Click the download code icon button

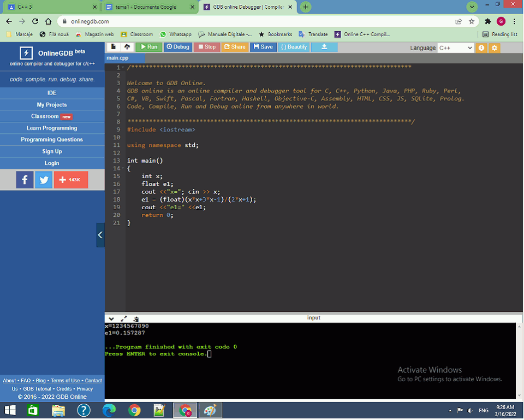pyautogui.click(x=324, y=47)
